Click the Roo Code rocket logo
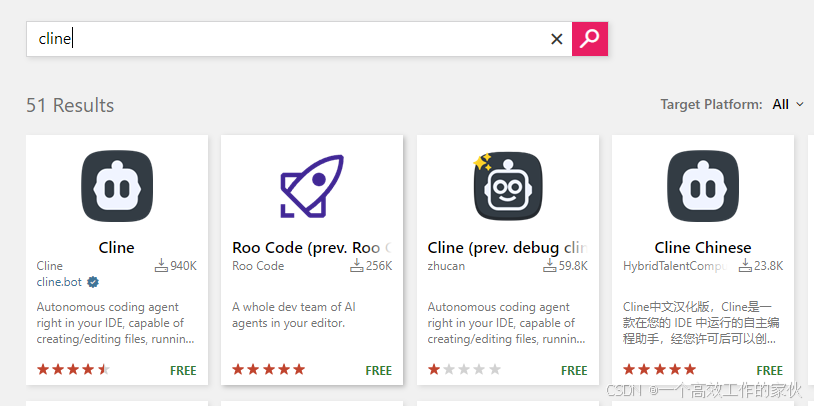 coord(312,186)
